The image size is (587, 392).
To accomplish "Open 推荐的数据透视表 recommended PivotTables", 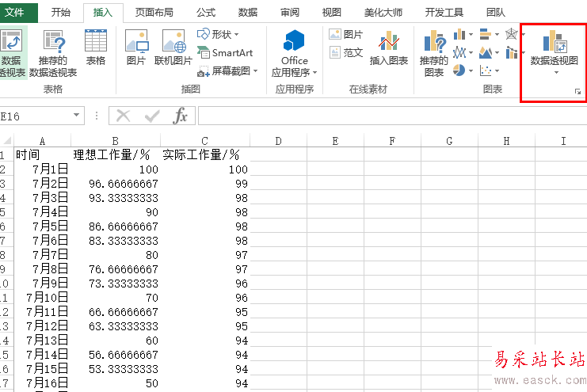I will (x=53, y=54).
